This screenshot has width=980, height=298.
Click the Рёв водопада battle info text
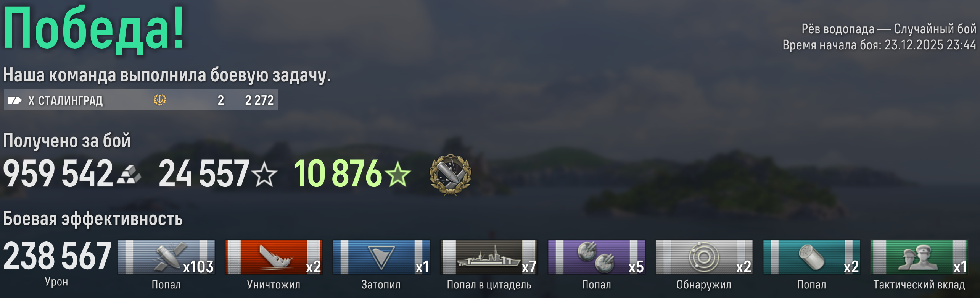(x=838, y=29)
